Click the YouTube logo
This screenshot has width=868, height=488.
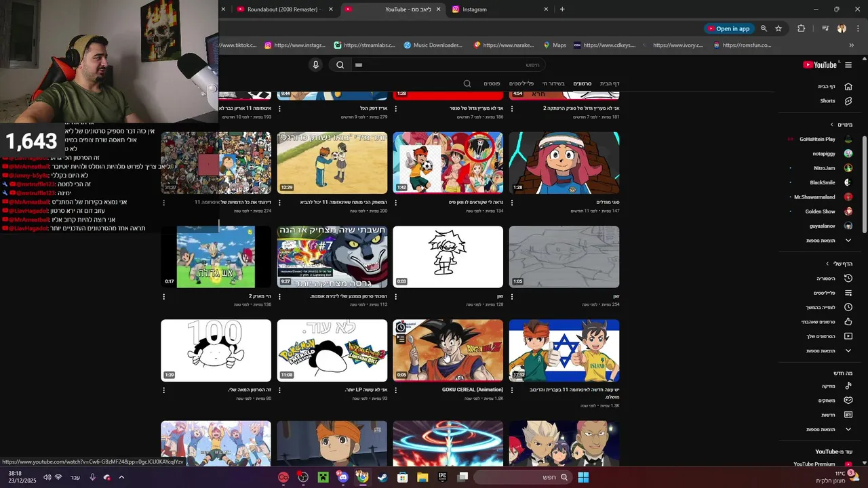pyautogui.click(x=820, y=65)
